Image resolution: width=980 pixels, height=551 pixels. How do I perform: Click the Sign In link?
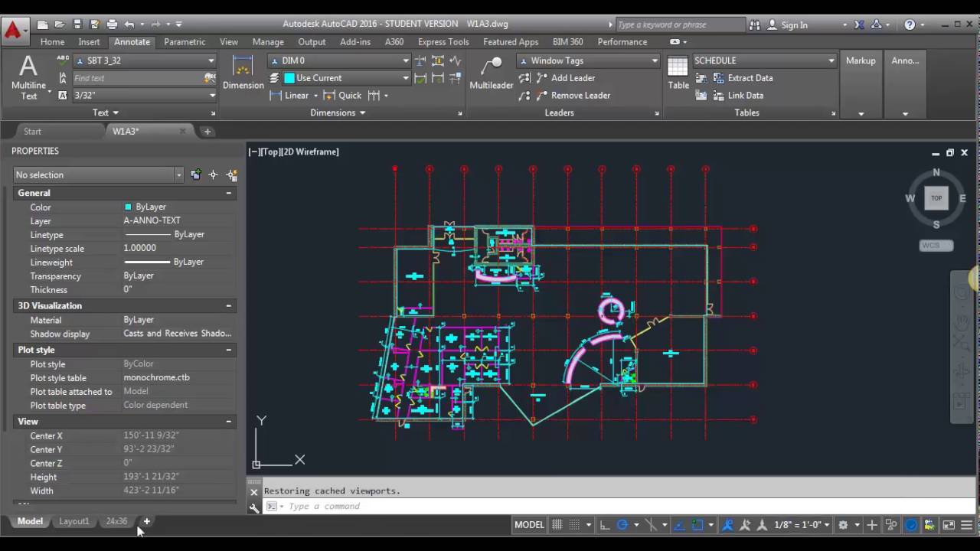(x=794, y=25)
